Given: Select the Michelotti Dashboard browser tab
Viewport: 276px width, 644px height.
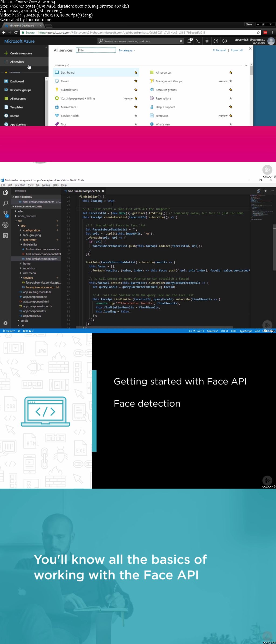Looking at the screenshot, I should tap(23, 26).
